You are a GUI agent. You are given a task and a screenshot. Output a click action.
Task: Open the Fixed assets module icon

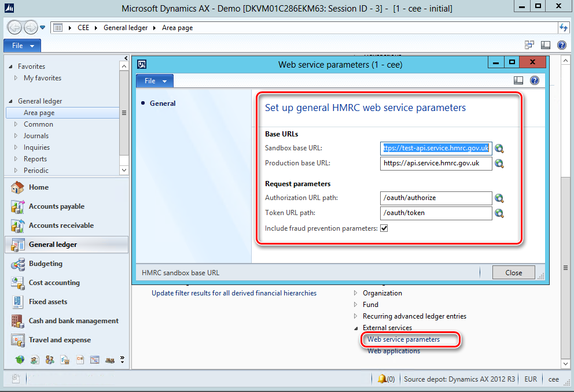click(17, 302)
